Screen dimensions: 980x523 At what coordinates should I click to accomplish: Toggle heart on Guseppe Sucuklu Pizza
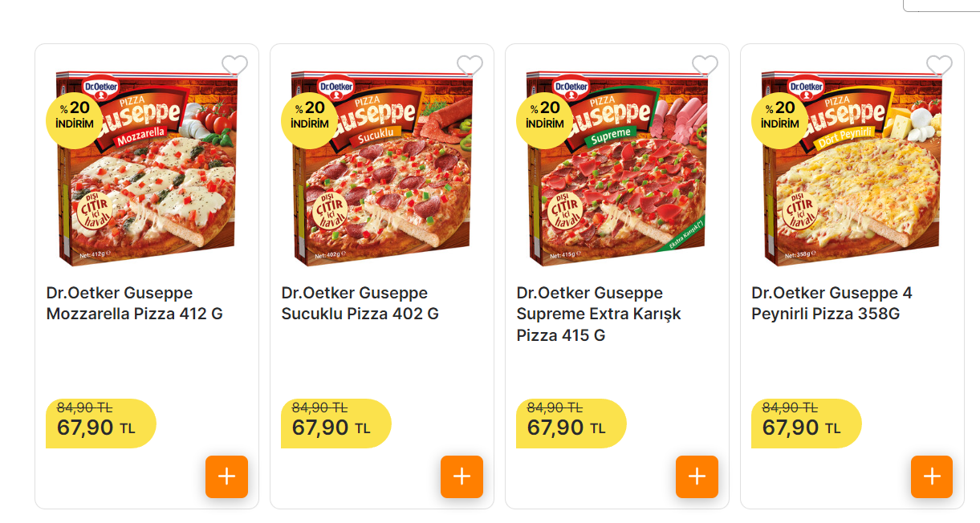pyautogui.click(x=470, y=66)
